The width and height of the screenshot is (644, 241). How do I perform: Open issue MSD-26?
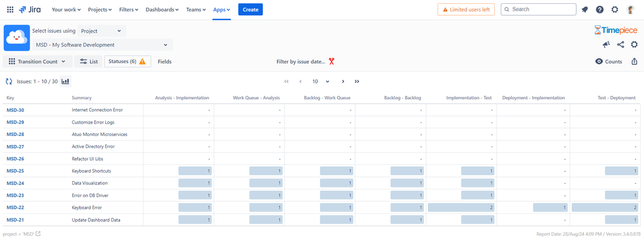tap(15, 159)
